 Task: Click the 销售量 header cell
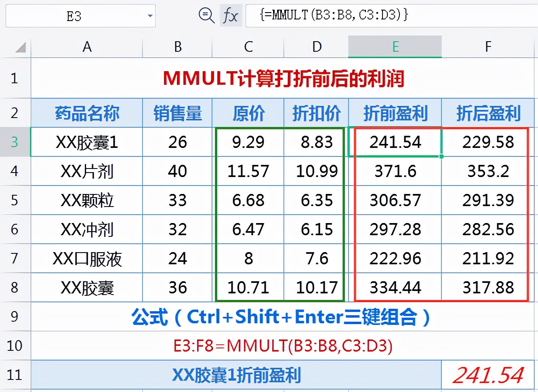177,113
